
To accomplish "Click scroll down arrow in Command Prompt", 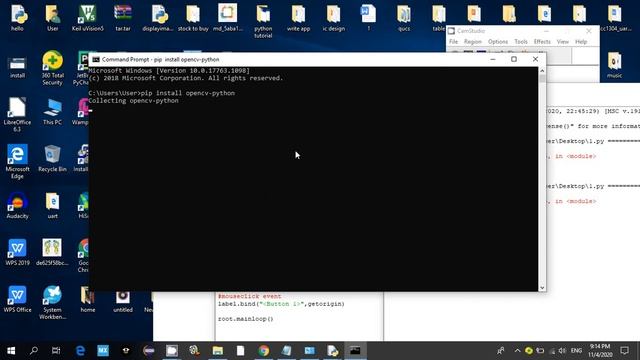I will point(542,287).
